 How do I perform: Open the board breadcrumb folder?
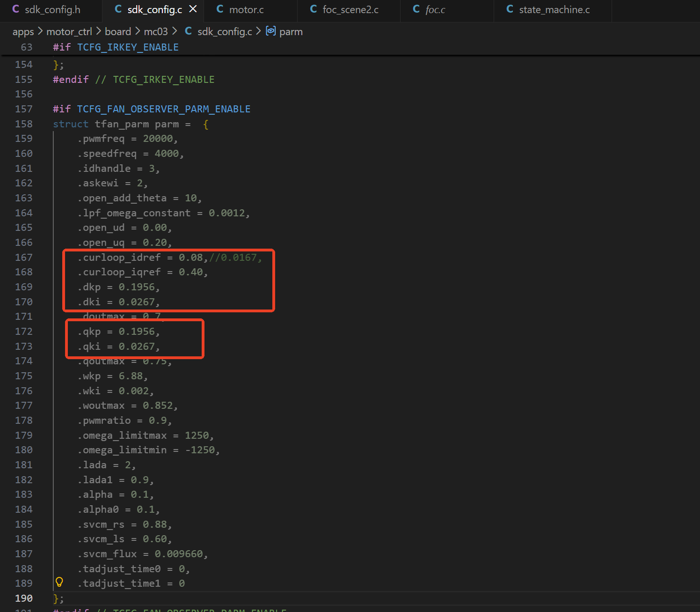coord(118,32)
